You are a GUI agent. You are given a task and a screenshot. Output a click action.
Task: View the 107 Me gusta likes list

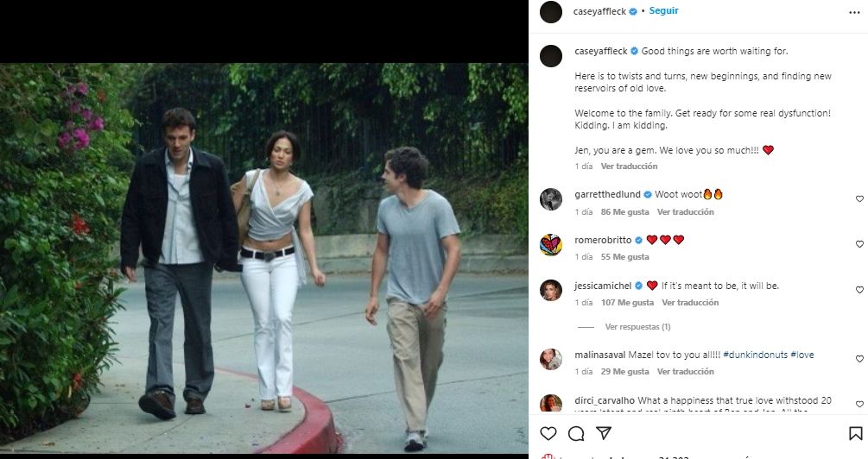626,303
